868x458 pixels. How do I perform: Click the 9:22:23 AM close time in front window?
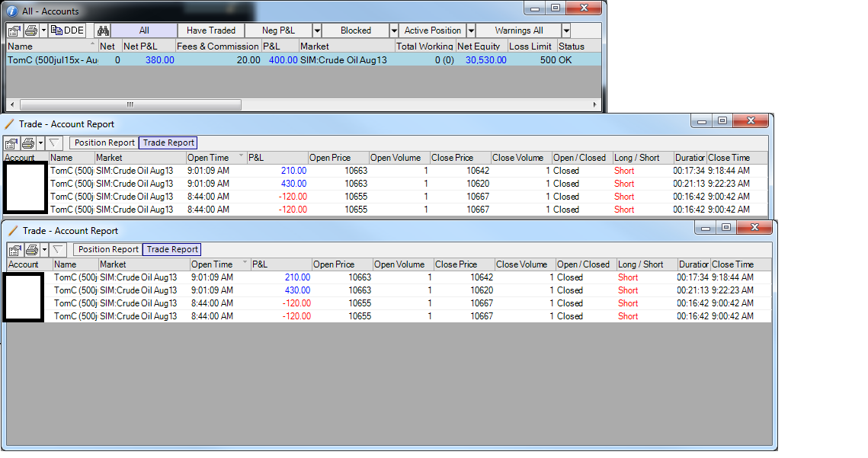click(x=732, y=290)
